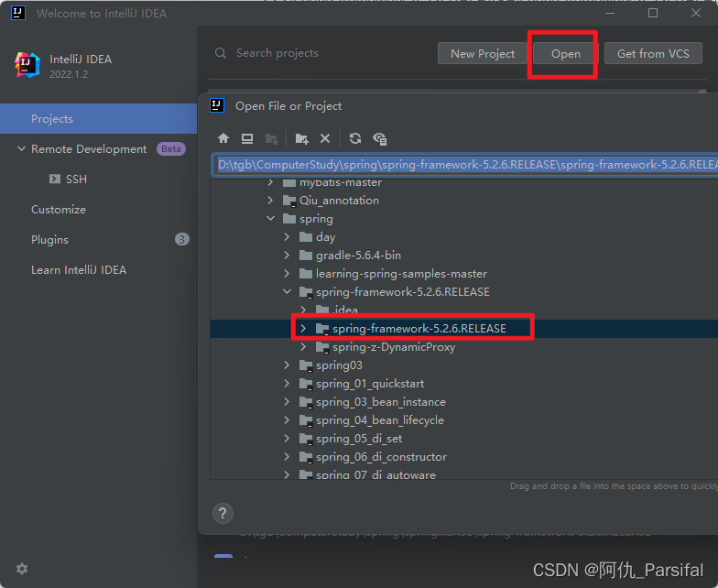Image resolution: width=718 pixels, height=588 pixels.
Task: Expand the Qiu_annotation folder
Action: tap(271, 200)
